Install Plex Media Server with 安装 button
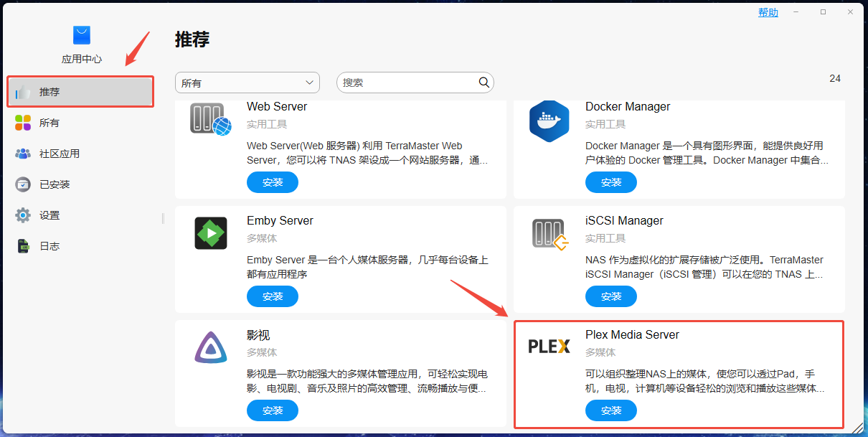The height and width of the screenshot is (437, 868). 611,410
